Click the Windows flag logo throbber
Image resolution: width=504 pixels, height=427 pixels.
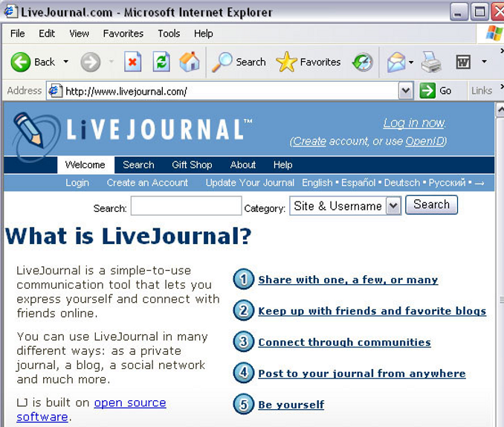point(494,33)
